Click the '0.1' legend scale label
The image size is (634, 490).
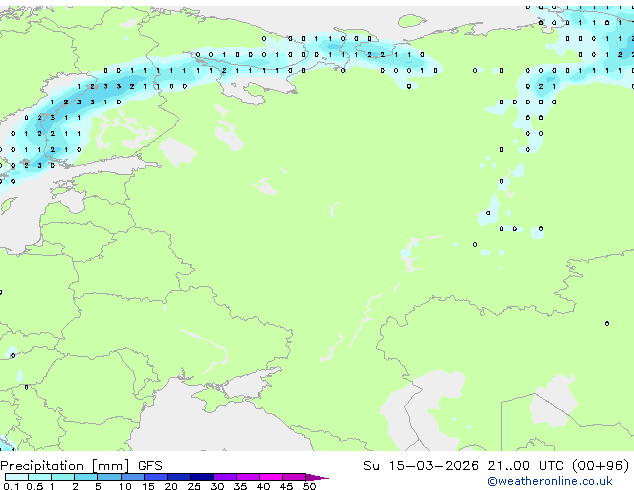point(11,486)
